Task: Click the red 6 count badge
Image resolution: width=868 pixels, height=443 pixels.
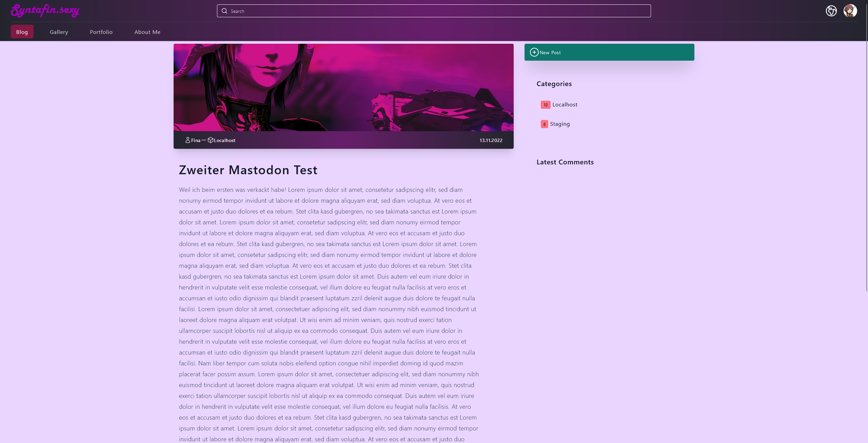Action: [x=544, y=124]
